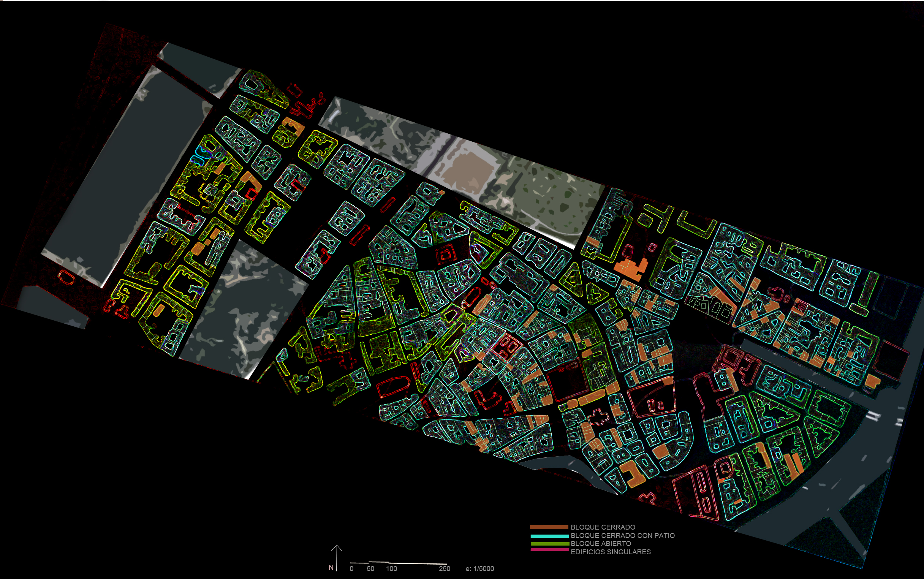Screen dimensions: 924x579
Task: Click the north arrow symbol
Action: coord(337,558)
